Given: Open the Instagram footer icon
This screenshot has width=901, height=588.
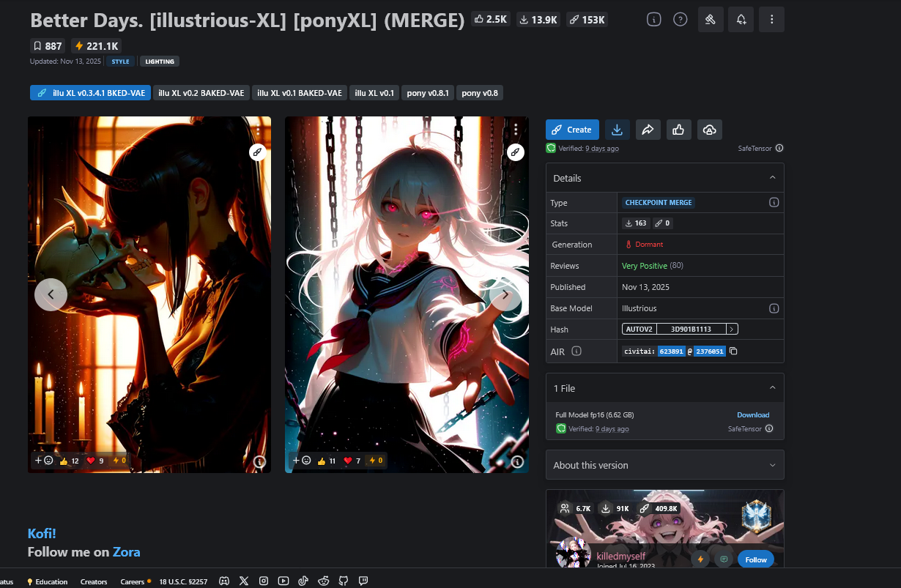Looking at the screenshot, I should pyautogui.click(x=264, y=581).
